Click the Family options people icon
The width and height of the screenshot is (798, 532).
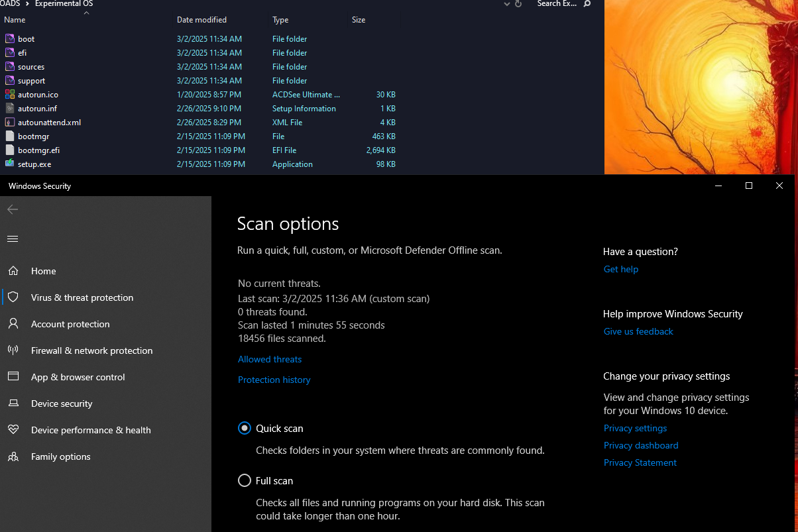[x=13, y=456]
